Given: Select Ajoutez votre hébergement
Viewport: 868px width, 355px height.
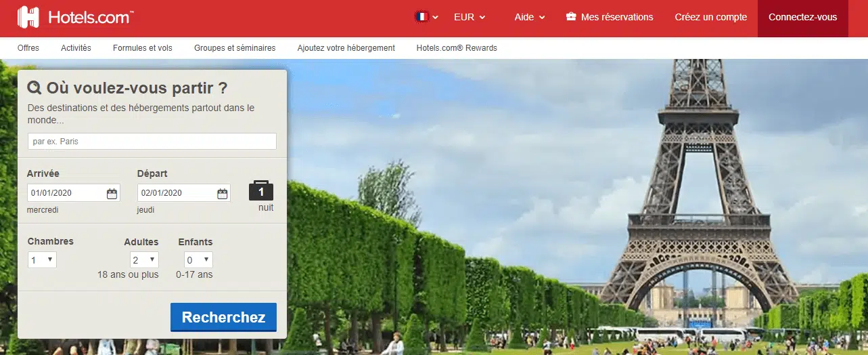Looking at the screenshot, I should tap(346, 48).
